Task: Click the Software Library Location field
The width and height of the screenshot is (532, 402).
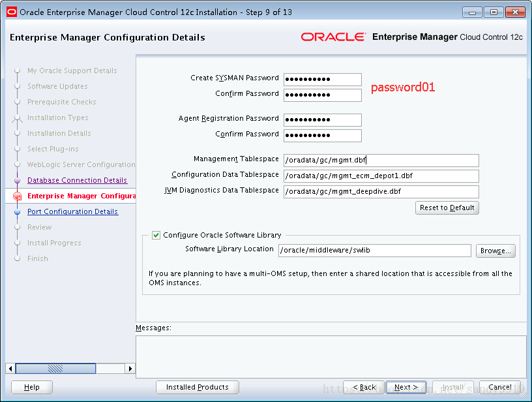Action: pos(375,251)
